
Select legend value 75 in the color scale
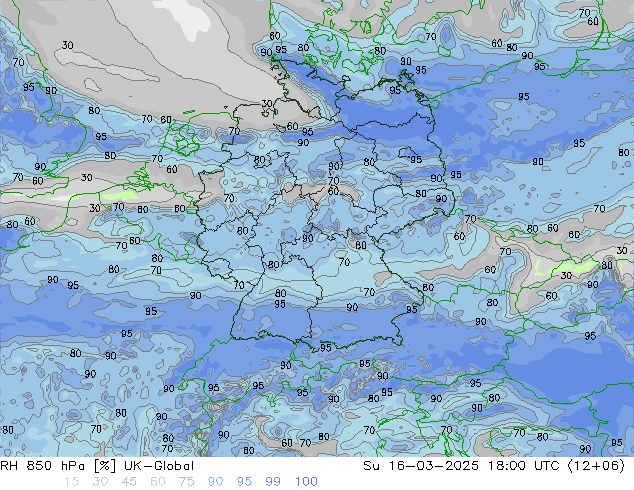pyautogui.click(x=186, y=482)
